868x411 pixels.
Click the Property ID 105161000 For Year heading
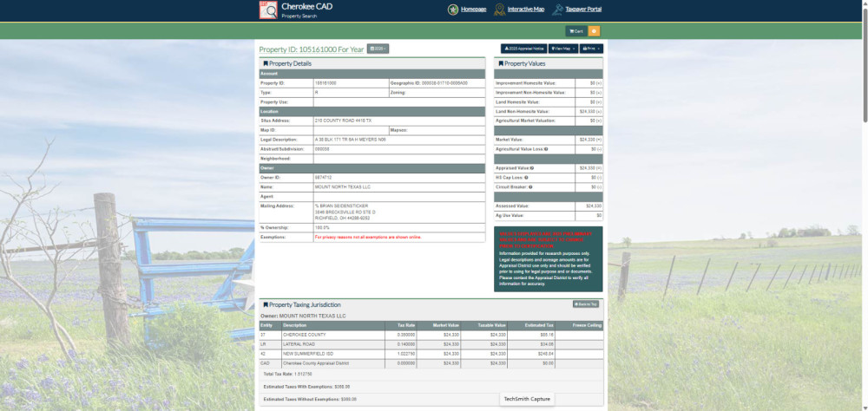[312, 49]
